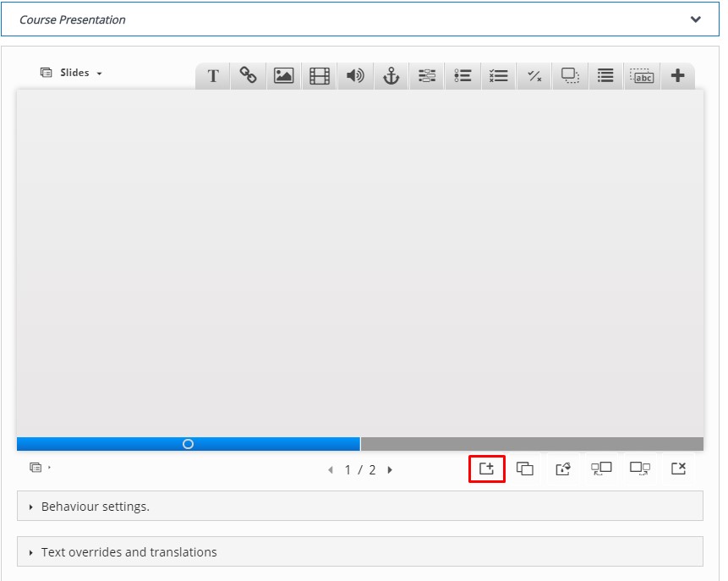Insert a Multiple Choice checklist question
This screenshot has height=581, width=728.
(x=499, y=76)
